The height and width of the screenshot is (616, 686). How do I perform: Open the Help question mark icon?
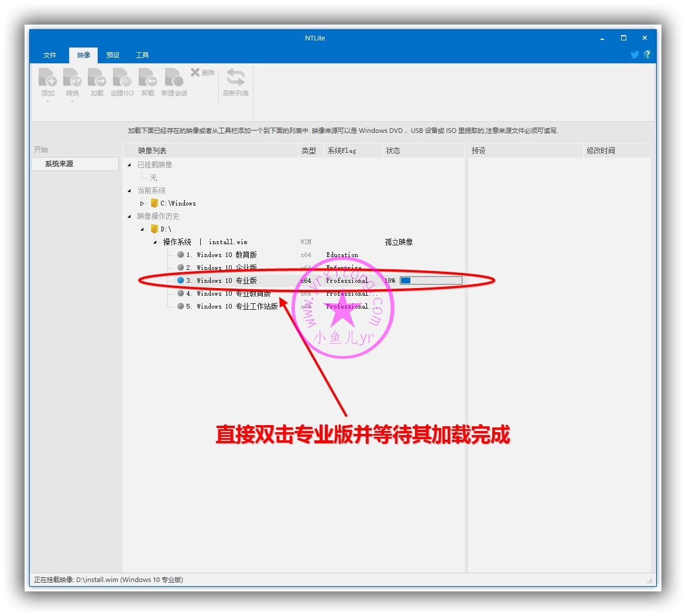[x=647, y=54]
